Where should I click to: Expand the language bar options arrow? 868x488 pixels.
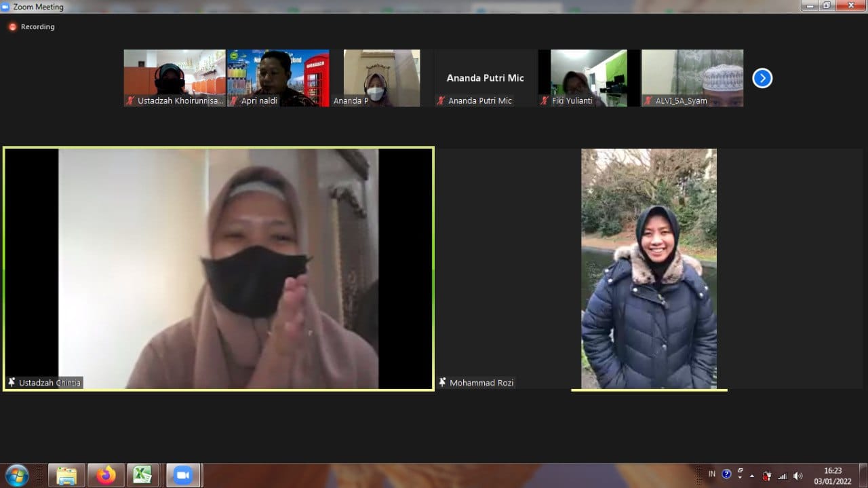(x=740, y=476)
